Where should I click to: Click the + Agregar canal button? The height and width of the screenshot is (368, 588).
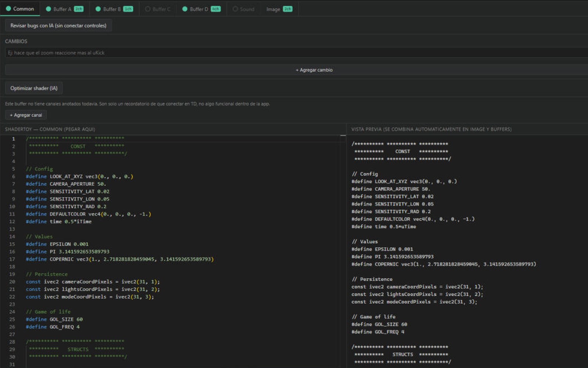pyautogui.click(x=26, y=115)
